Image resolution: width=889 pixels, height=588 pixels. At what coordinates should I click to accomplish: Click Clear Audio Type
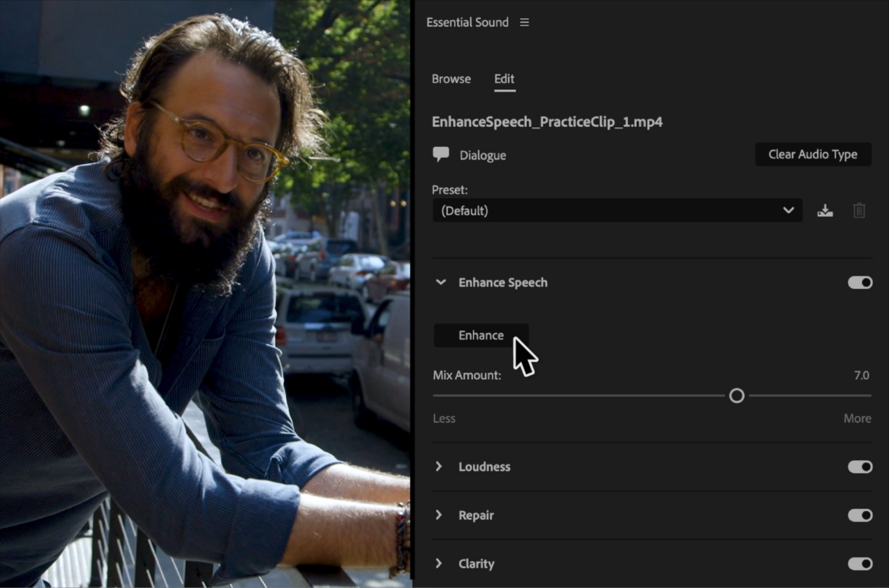[813, 154]
